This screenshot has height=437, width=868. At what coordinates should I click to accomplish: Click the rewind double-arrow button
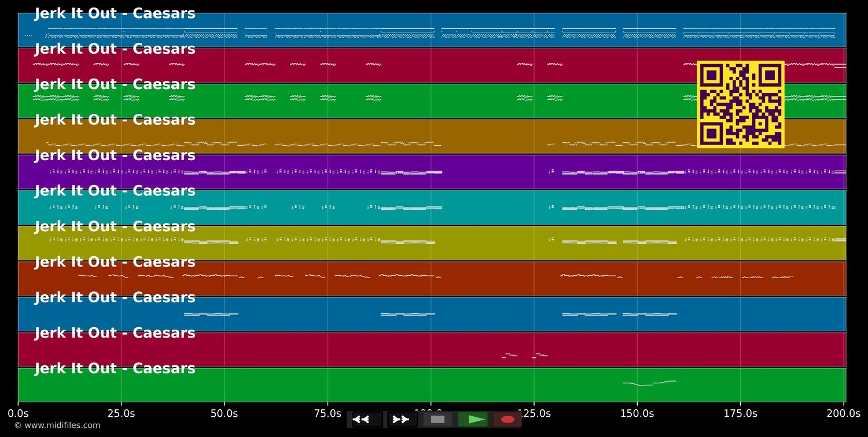click(x=367, y=419)
